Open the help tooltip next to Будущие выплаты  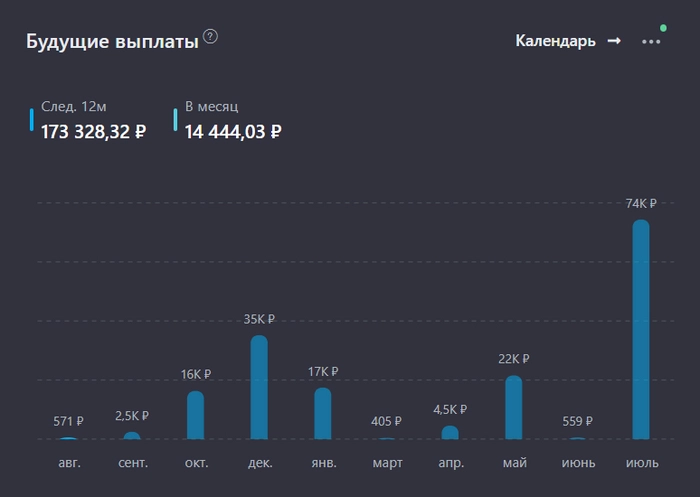click(x=210, y=37)
